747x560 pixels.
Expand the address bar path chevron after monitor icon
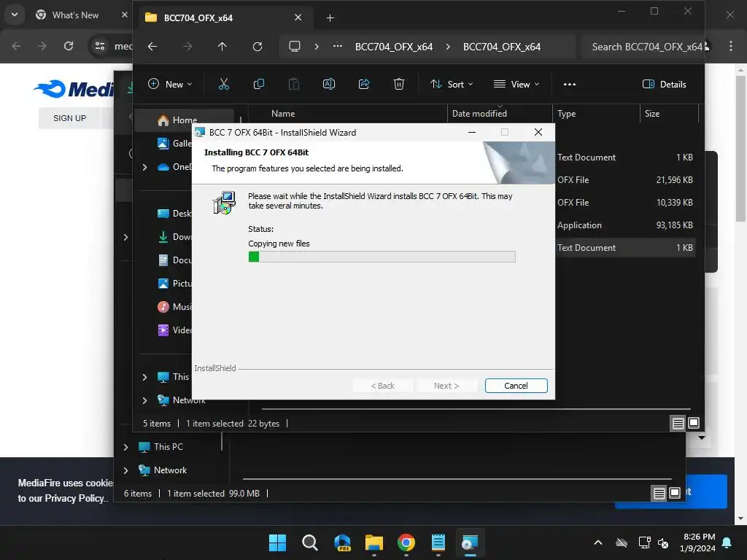coord(317,47)
